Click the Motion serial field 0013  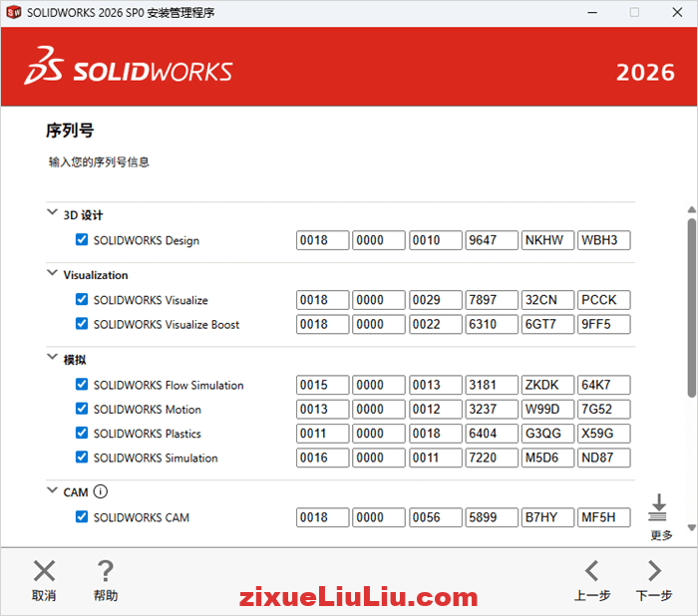(323, 410)
